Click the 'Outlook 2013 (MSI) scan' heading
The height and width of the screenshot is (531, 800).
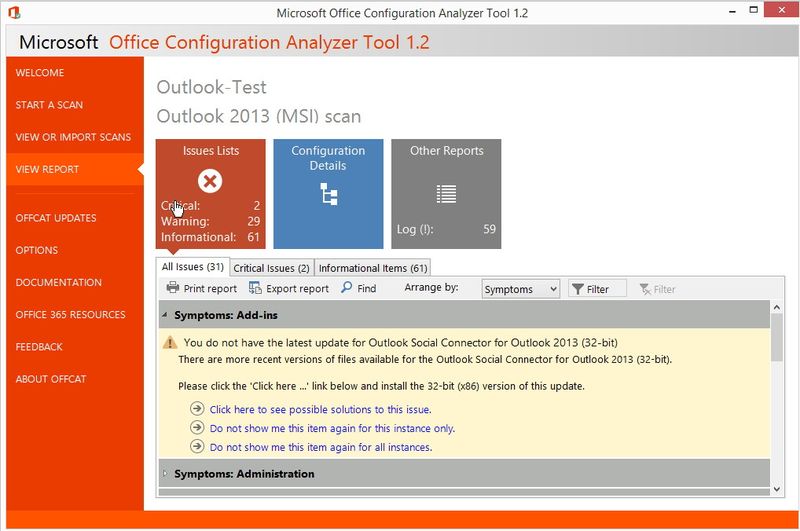coord(259,116)
